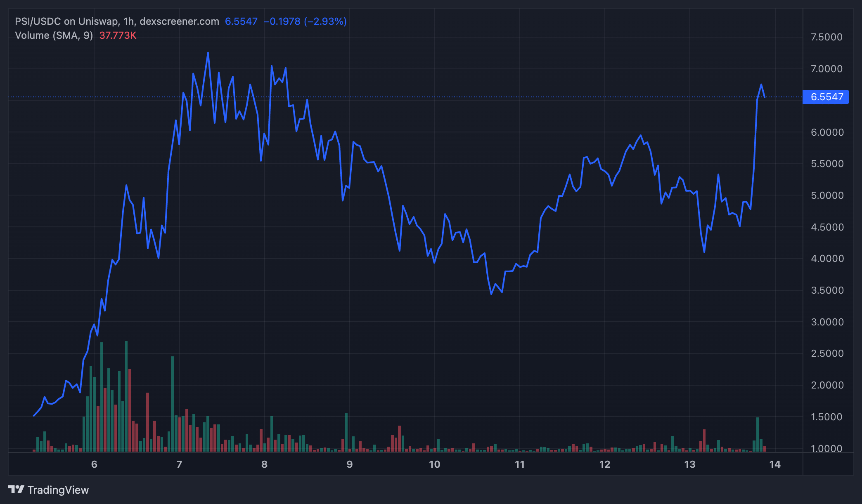Click the 1.5000 price axis label

tap(826, 417)
